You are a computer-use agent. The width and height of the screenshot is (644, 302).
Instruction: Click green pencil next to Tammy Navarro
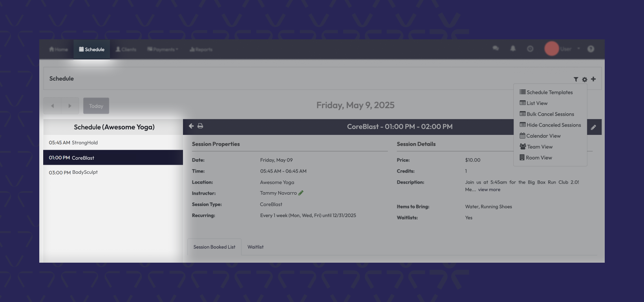(x=301, y=193)
